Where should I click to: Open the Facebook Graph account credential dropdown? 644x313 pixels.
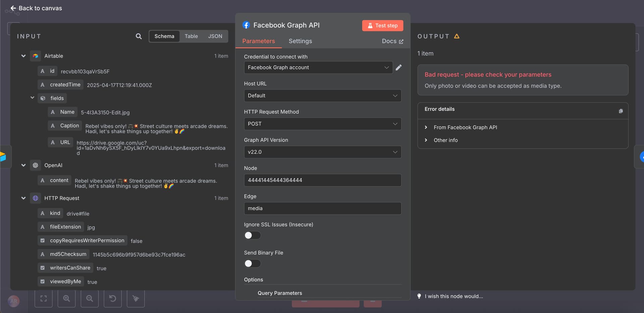(x=318, y=67)
